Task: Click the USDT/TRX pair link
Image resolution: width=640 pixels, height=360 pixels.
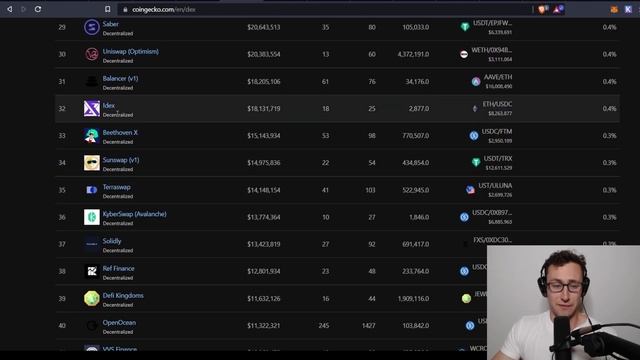Action: [x=498, y=158]
